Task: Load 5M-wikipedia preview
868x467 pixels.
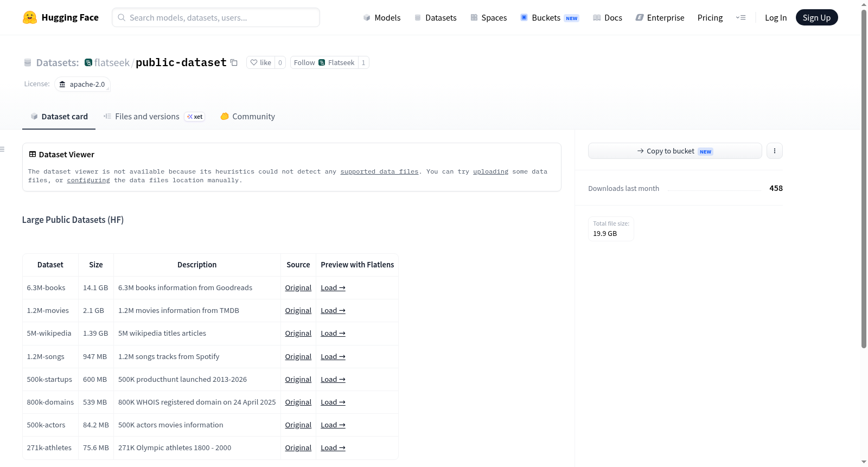Action: pyautogui.click(x=333, y=333)
